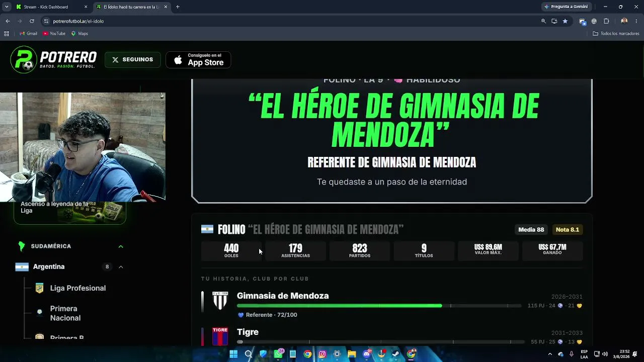644x362 pixels.
Task: Reload the current page
Action: 32,21
